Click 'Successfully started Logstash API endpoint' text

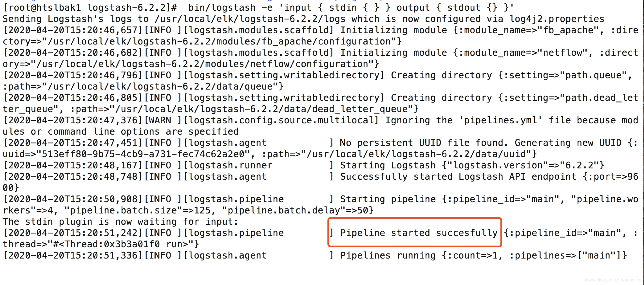[x=458, y=177]
